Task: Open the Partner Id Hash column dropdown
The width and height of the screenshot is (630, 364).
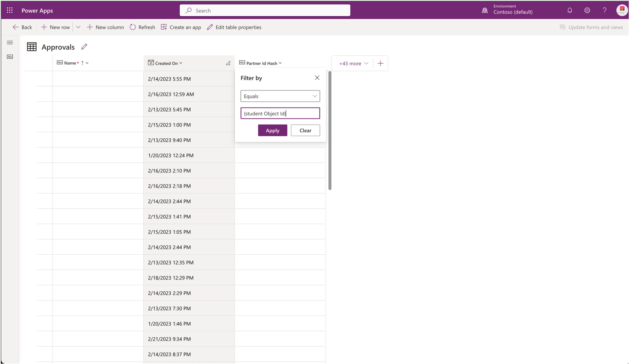Action: click(280, 63)
